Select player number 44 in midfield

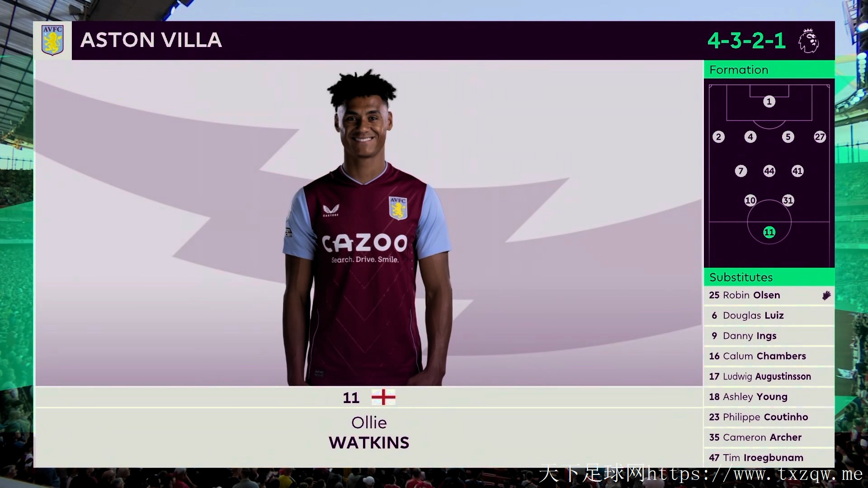[769, 171]
